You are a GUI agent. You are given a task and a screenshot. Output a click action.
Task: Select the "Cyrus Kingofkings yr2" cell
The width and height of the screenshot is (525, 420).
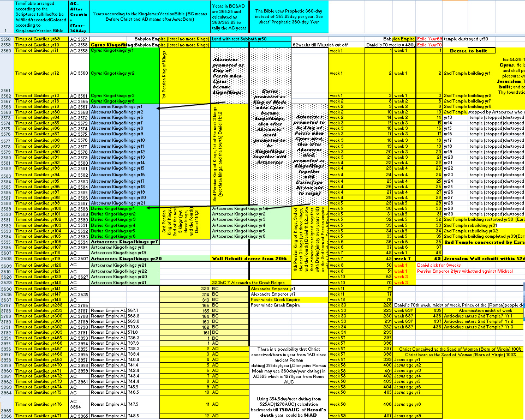click(124, 73)
